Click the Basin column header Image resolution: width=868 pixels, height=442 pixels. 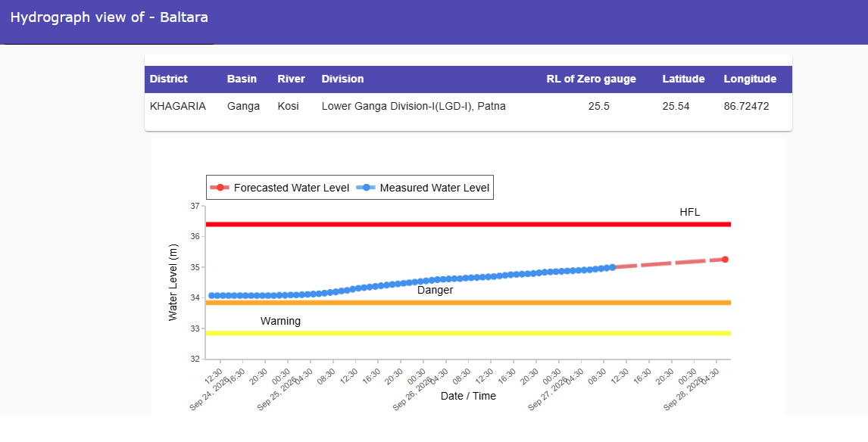[242, 79]
